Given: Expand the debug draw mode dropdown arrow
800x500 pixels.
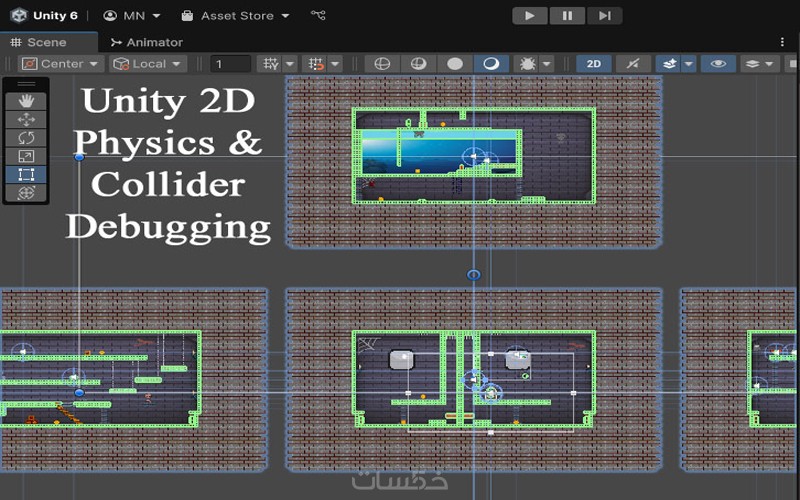Looking at the screenshot, I should pyautogui.click(x=547, y=64).
